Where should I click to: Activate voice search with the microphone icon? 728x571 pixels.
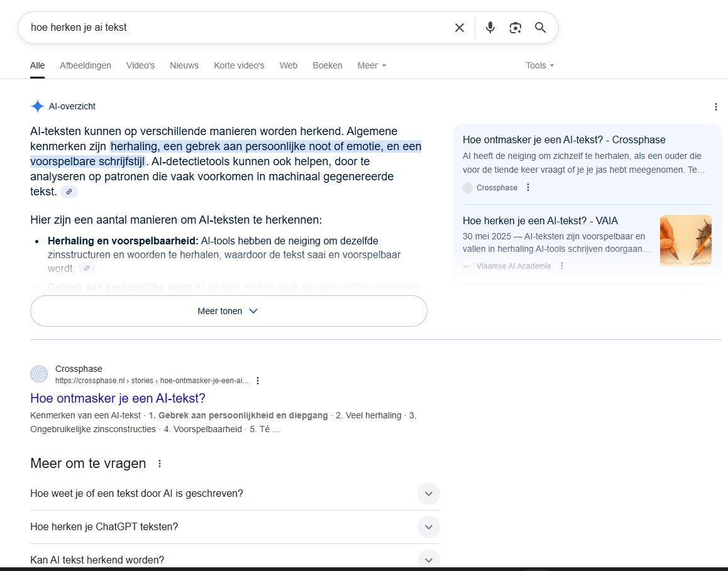click(490, 28)
